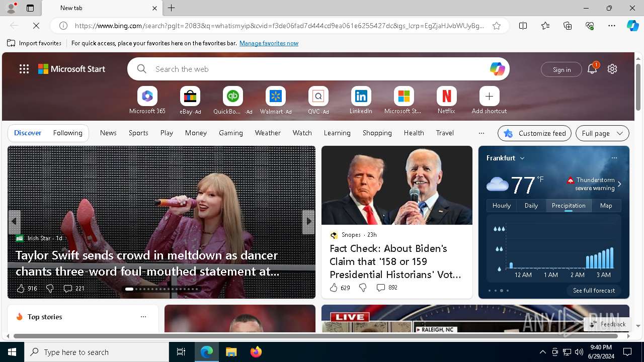
Task: Open the Biden fact check thumbnail
Action: pos(397,186)
